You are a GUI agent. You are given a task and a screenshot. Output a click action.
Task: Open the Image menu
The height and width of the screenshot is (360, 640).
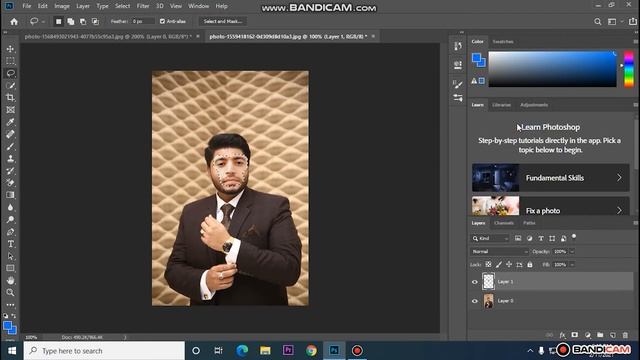[x=62, y=6]
